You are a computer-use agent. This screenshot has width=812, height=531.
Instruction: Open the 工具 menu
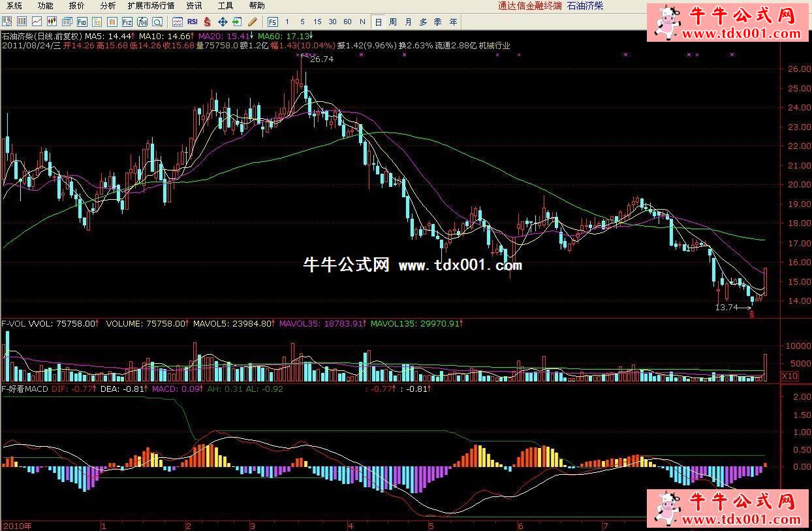pyautogui.click(x=225, y=6)
